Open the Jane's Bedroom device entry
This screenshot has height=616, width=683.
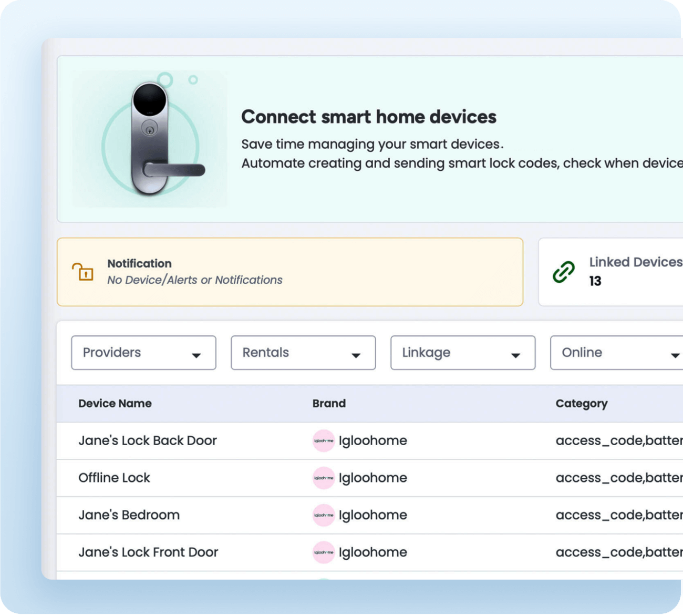coord(129,515)
